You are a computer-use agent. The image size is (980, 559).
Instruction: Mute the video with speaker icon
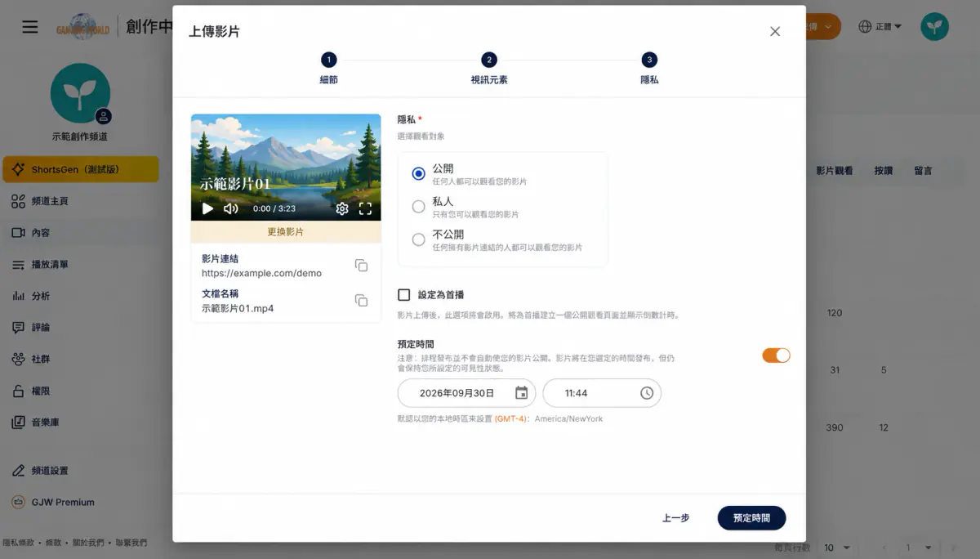231,208
